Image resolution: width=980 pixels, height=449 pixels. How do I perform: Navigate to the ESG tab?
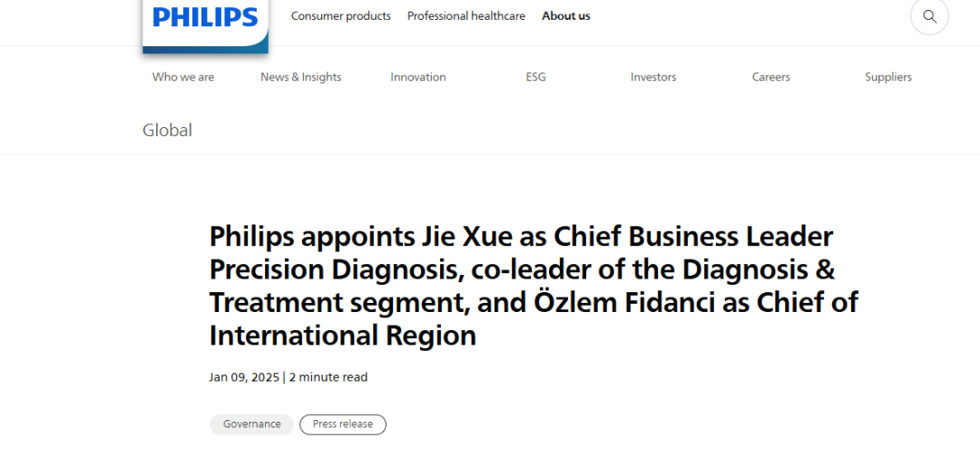coord(535,77)
